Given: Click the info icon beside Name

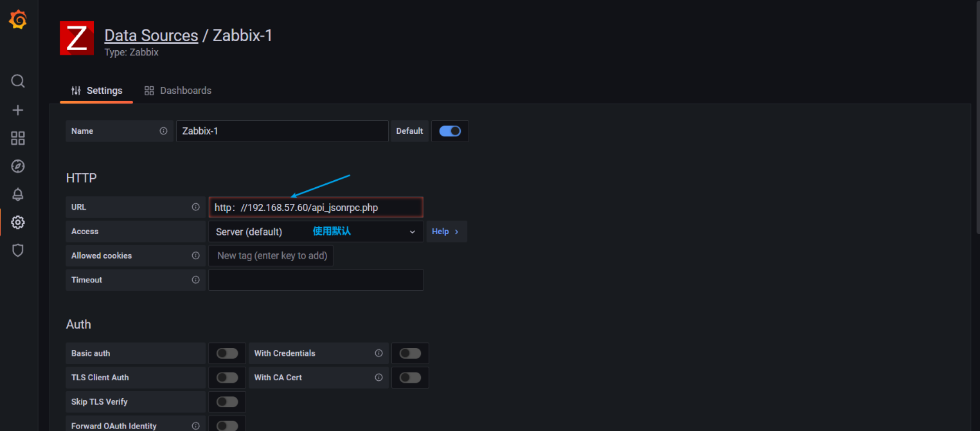Looking at the screenshot, I should (163, 131).
